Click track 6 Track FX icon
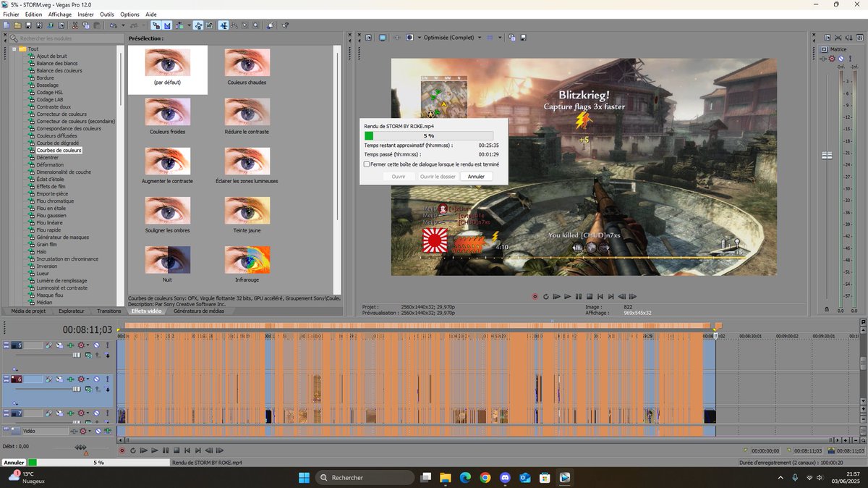This screenshot has width=868, height=488. (70, 379)
